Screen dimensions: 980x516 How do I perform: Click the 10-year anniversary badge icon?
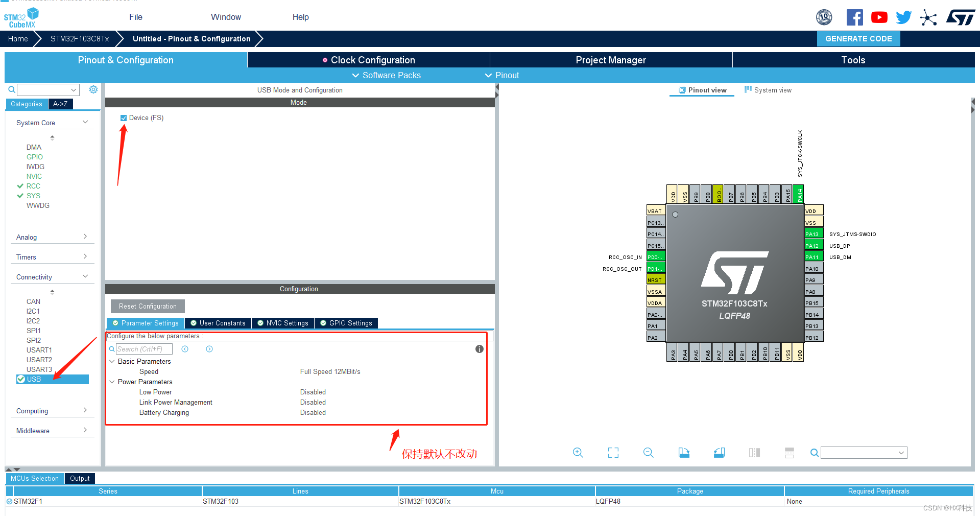(x=824, y=17)
